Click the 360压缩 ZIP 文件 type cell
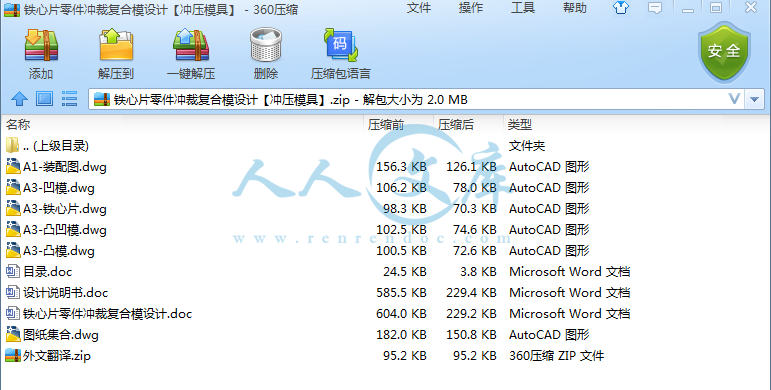 tap(557, 356)
